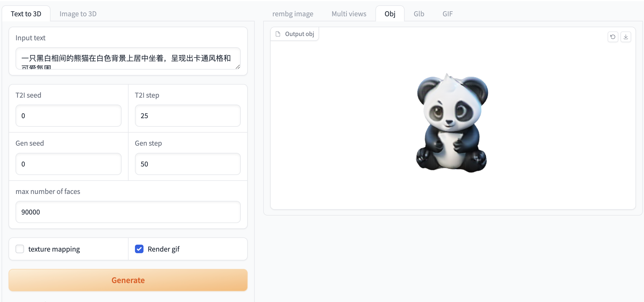Image resolution: width=644 pixels, height=302 pixels.
Task: Focus the Input text prompt box
Action: [128, 58]
